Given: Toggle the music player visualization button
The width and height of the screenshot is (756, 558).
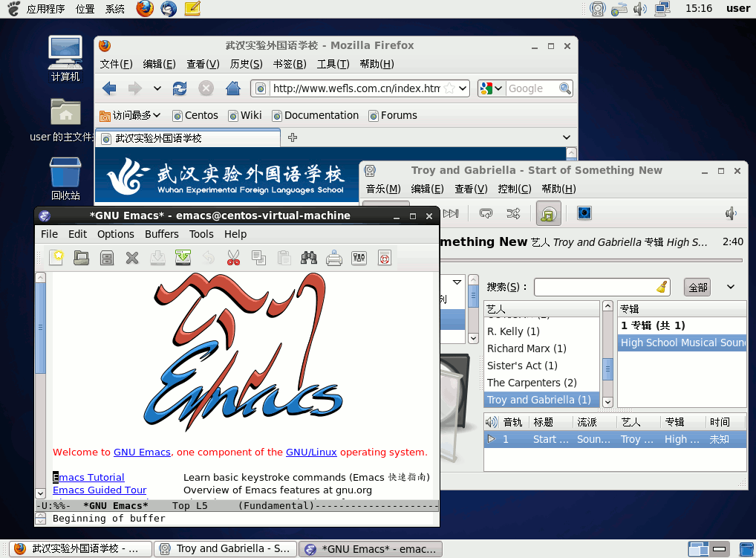Looking at the screenshot, I should click(x=584, y=213).
